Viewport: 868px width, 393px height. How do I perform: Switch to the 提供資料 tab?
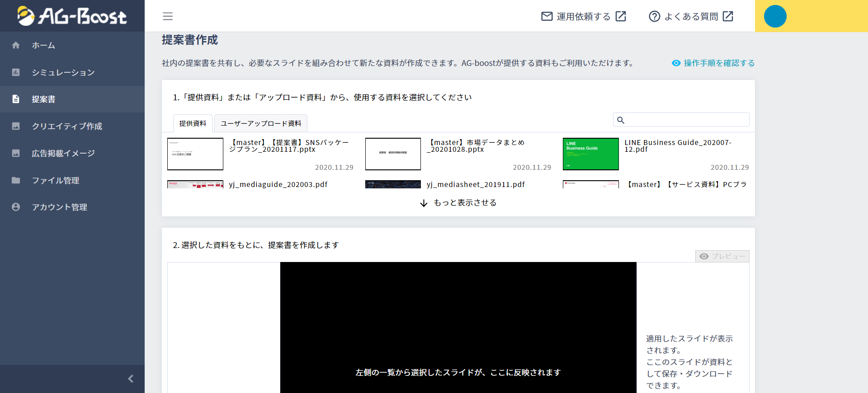193,123
